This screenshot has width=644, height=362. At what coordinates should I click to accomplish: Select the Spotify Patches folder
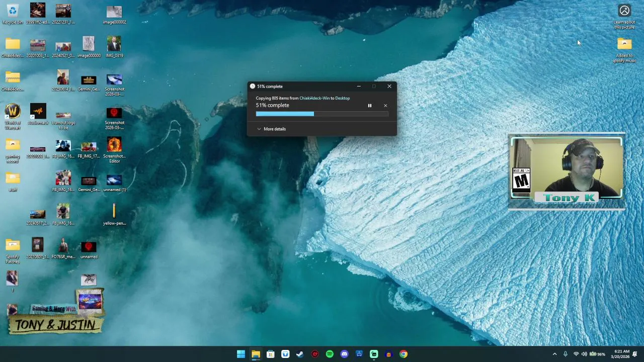[x=13, y=251]
